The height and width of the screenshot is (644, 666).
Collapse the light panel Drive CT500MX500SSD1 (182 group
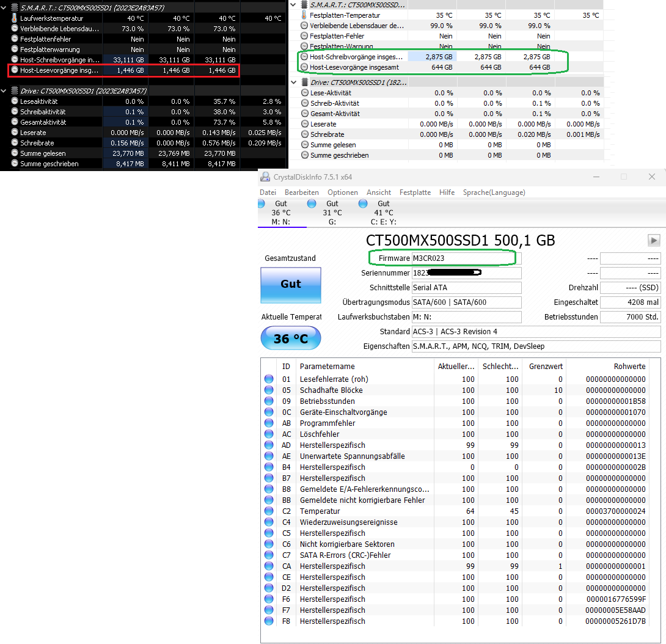click(293, 82)
